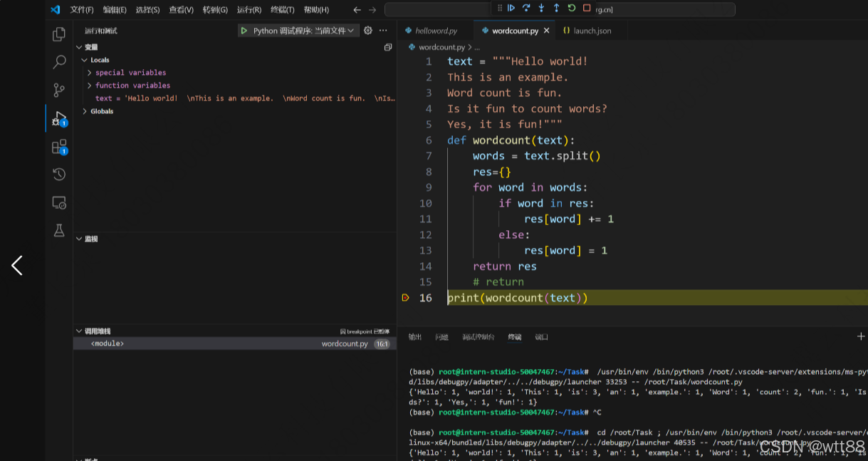
Task: Click the 16:1 line badge in call stack
Action: click(x=382, y=343)
